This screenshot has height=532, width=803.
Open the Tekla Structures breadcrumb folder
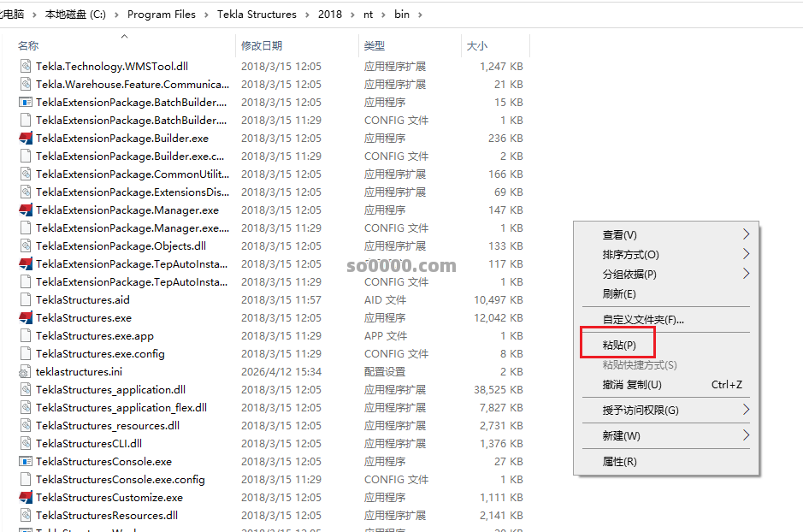pos(257,14)
